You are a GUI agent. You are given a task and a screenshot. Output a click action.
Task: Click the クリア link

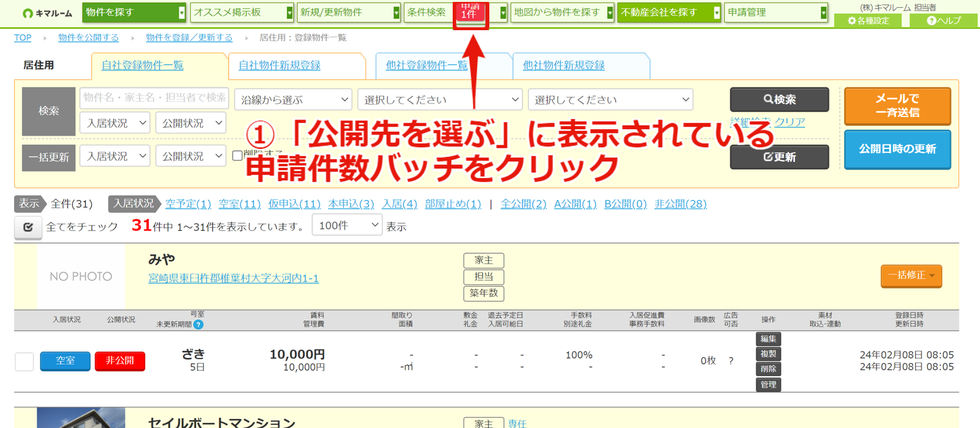pos(790,122)
